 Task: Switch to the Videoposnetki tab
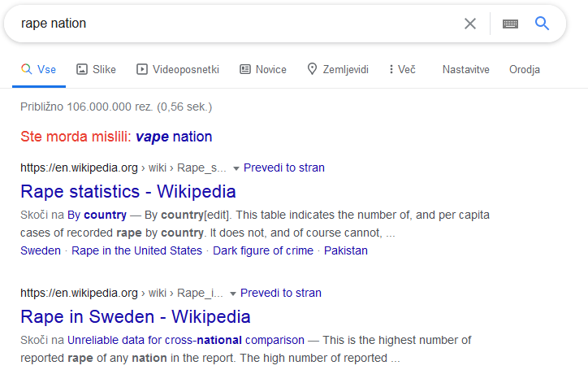click(178, 69)
